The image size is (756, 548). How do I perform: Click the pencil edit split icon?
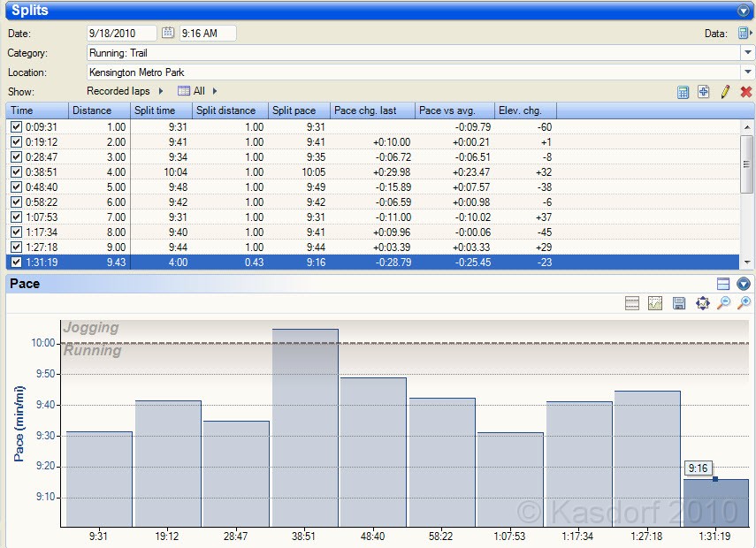click(725, 92)
